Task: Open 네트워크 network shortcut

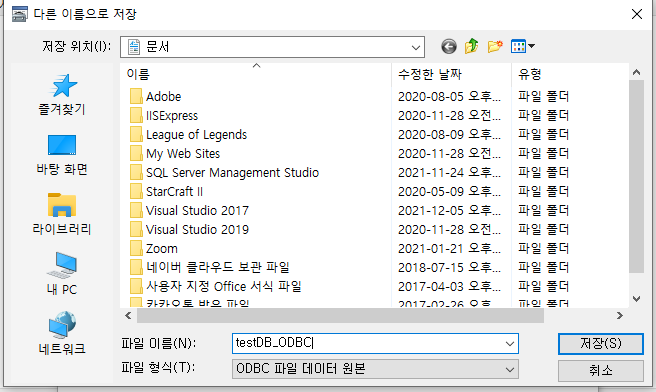Action: (x=62, y=333)
